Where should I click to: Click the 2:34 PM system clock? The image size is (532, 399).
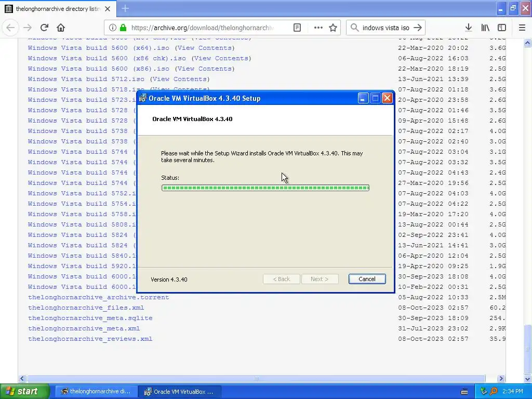513,391
